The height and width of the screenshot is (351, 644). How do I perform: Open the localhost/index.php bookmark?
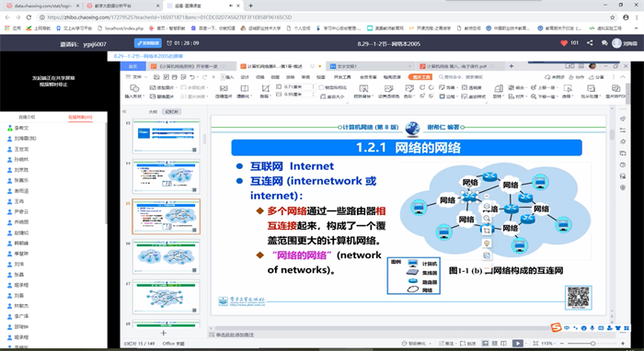point(121,28)
